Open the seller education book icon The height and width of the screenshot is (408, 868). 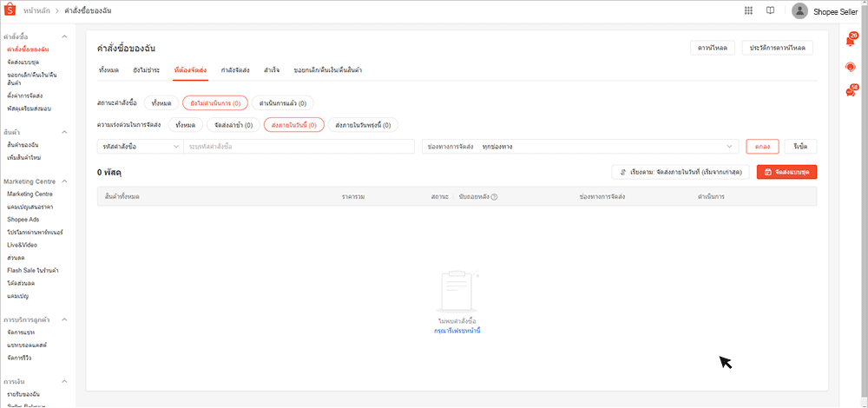coord(770,10)
